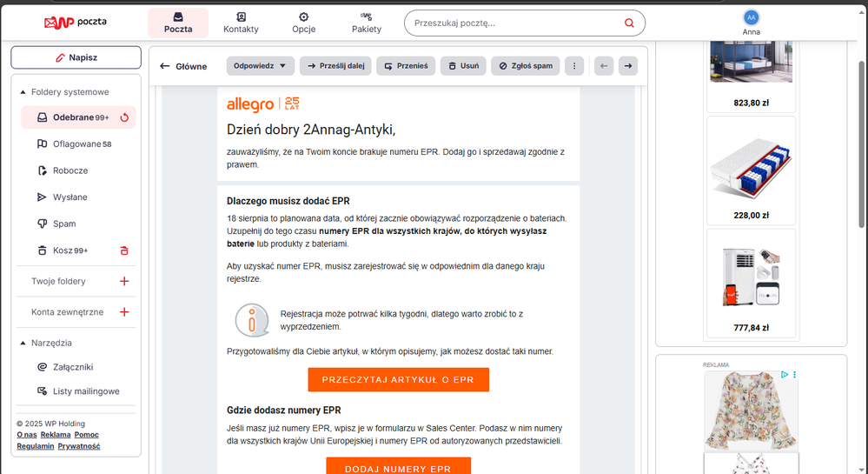Click the red search magnifier icon
This screenshot has height=474, width=868.
click(629, 23)
